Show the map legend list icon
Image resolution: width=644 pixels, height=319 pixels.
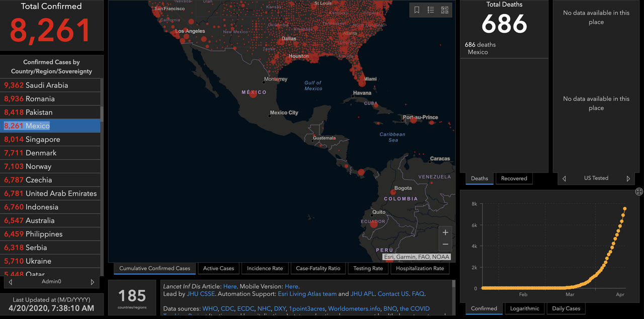click(x=431, y=10)
